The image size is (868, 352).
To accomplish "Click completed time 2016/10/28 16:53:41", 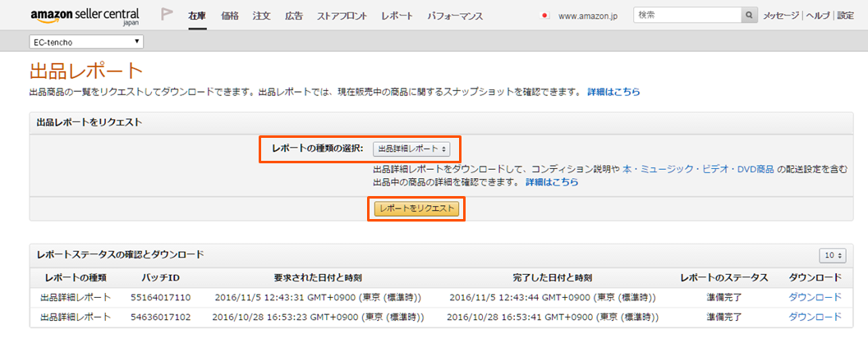I will [553, 317].
